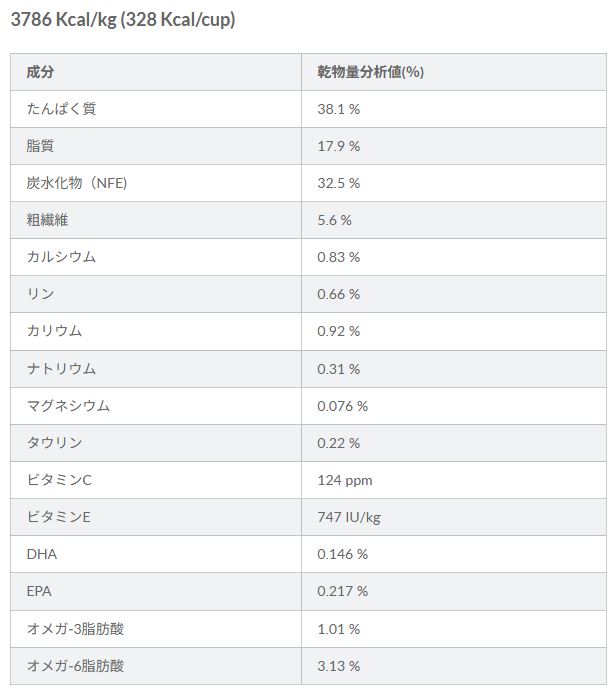Select the 脂質 row label

pyautogui.click(x=40, y=146)
